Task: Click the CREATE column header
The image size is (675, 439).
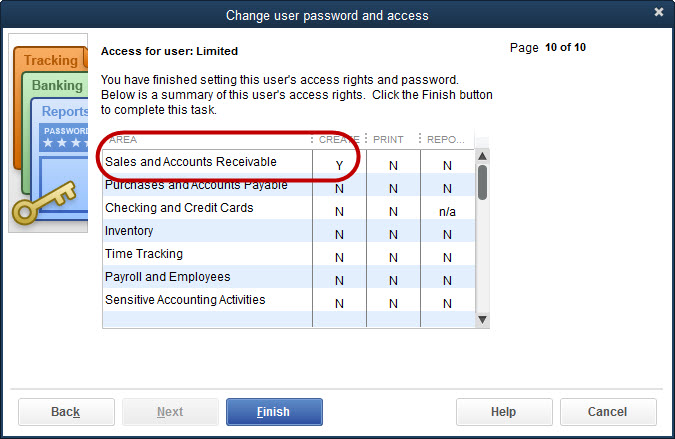Action: 339,139
